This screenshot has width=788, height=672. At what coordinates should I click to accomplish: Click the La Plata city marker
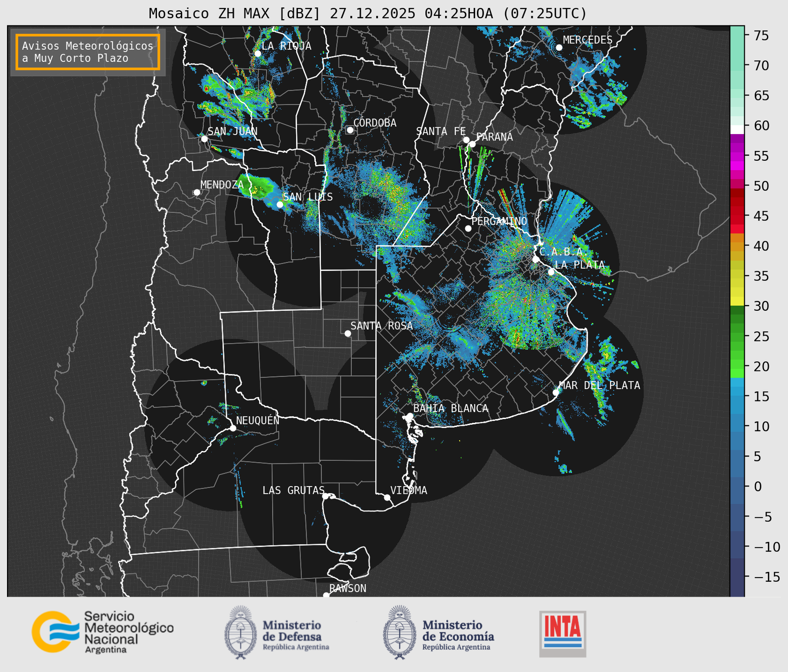551,272
